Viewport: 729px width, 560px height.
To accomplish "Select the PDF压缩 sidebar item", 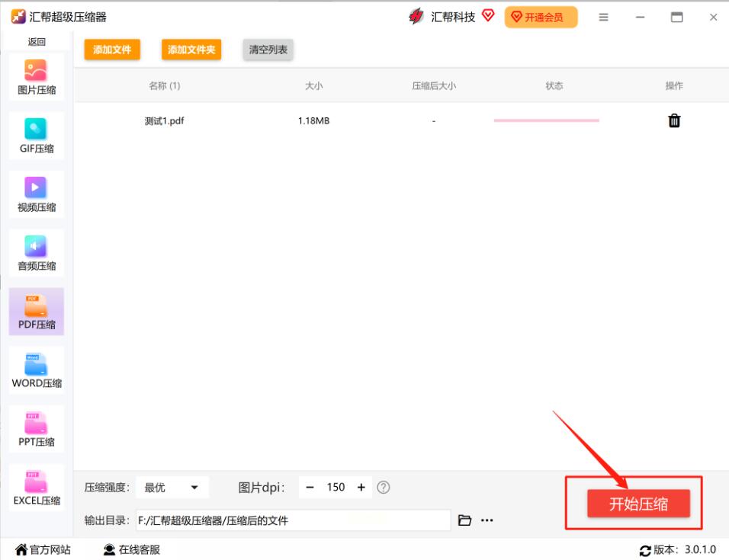I will 37,312.
